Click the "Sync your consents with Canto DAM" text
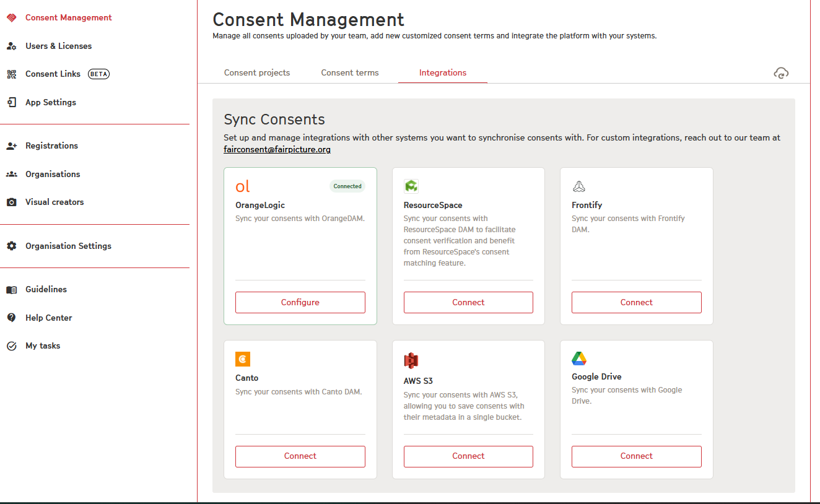This screenshot has width=820, height=504. pos(299,392)
